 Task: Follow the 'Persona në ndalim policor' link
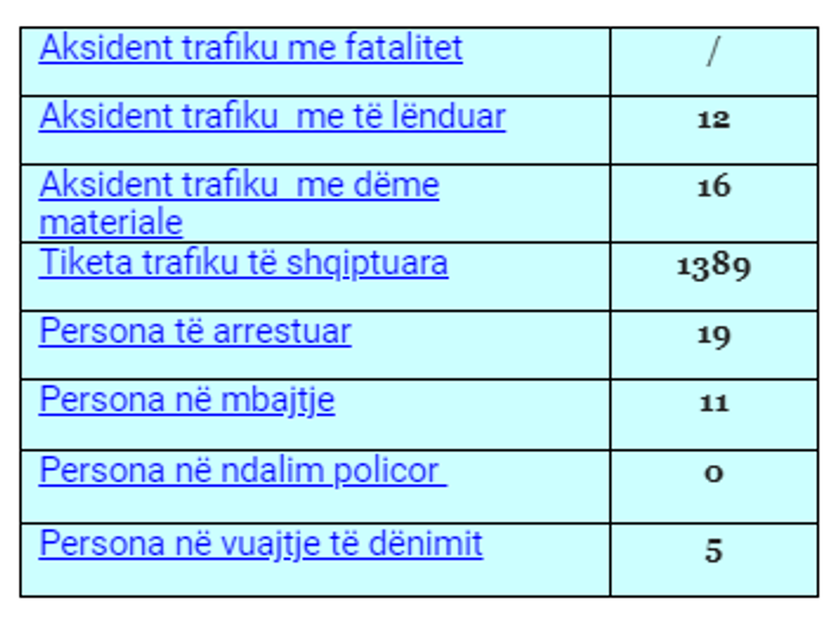click(243, 470)
